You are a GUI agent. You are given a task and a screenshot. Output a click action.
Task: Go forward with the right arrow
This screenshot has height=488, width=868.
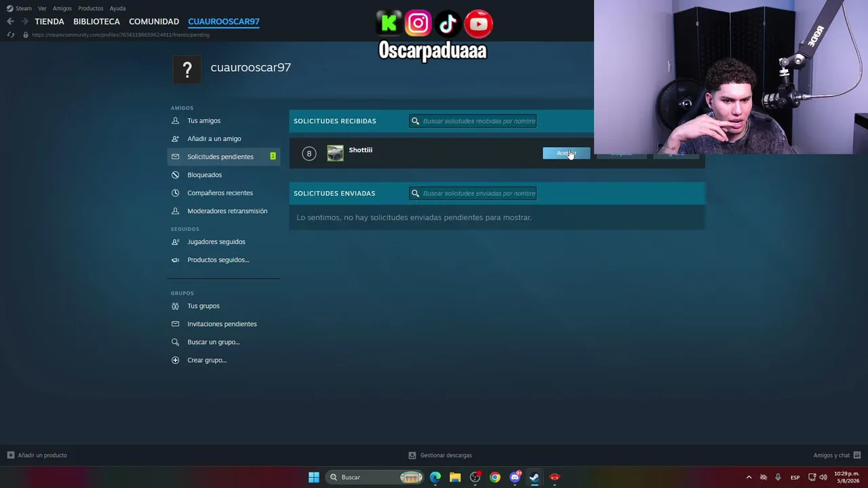click(x=24, y=22)
